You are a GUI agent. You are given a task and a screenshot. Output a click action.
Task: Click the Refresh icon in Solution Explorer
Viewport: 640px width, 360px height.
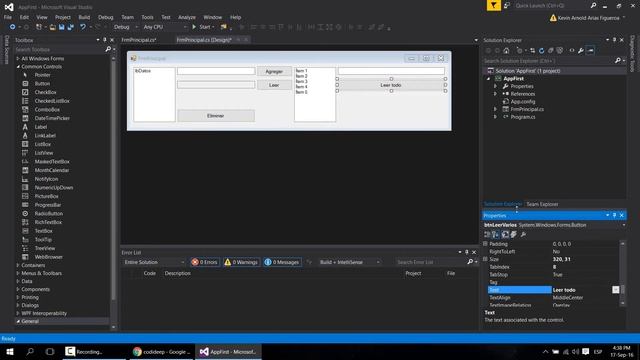542,51
